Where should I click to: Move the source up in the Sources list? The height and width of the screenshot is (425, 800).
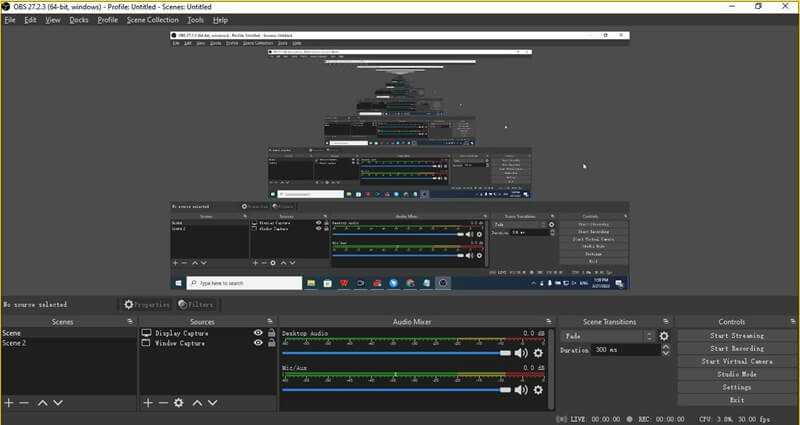pyautogui.click(x=197, y=403)
